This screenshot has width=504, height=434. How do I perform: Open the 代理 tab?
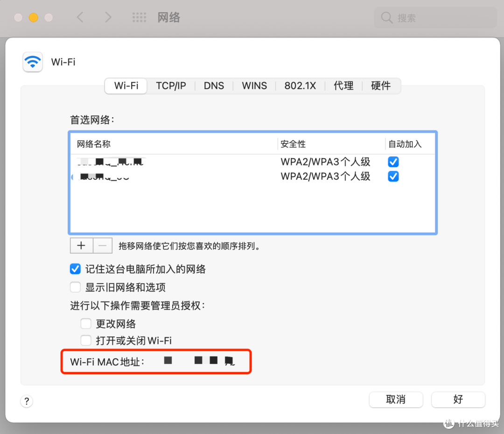343,86
